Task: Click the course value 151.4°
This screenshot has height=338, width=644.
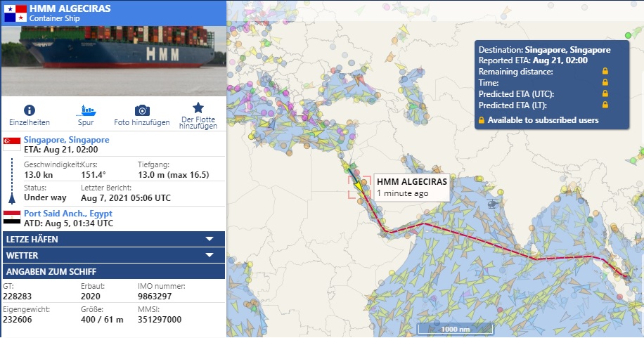Action: click(94, 174)
